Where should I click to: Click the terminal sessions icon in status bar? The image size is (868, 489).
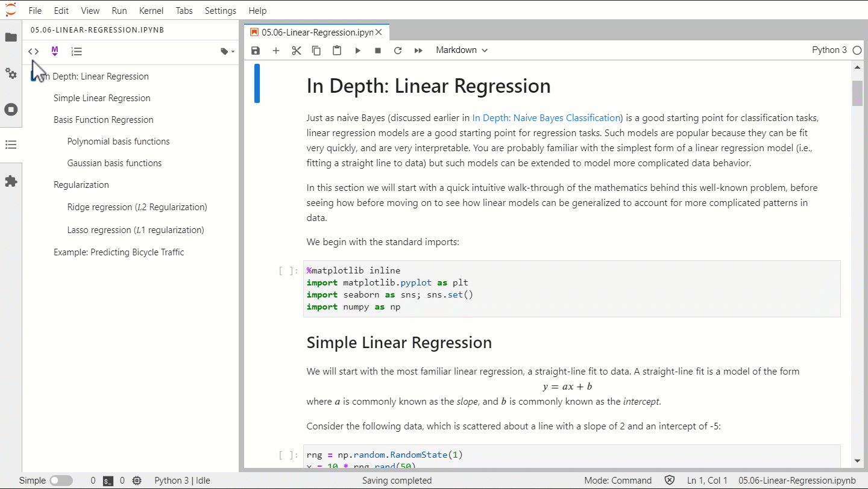[108, 480]
